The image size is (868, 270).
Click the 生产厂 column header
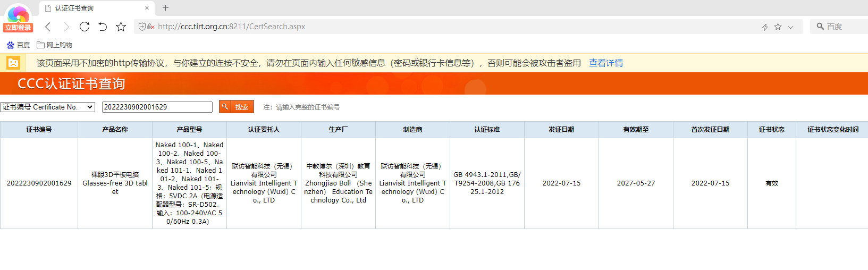[338, 130]
